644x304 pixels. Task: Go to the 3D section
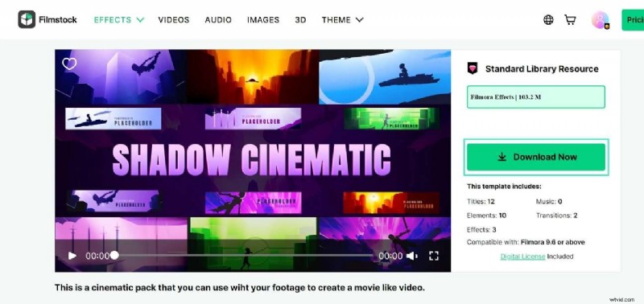tap(300, 19)
